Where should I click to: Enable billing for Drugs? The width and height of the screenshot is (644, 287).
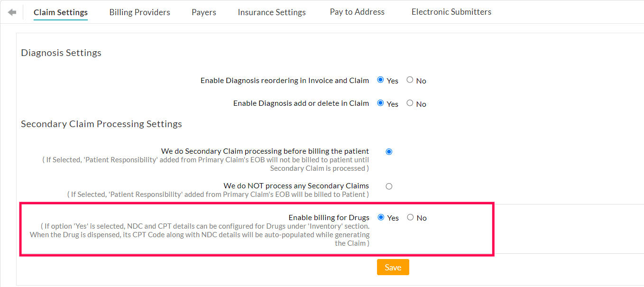[380, 216]
